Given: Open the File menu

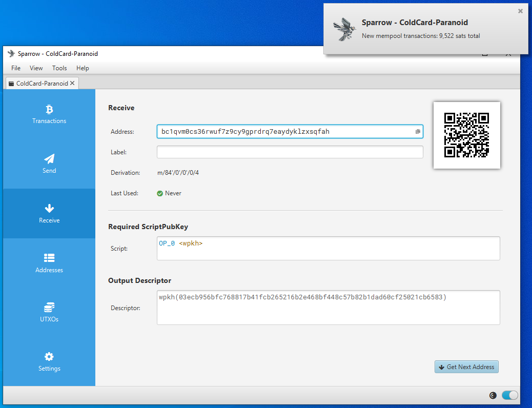Looking at the screenshot, I should pyautogui.click(x=15, y=68).
